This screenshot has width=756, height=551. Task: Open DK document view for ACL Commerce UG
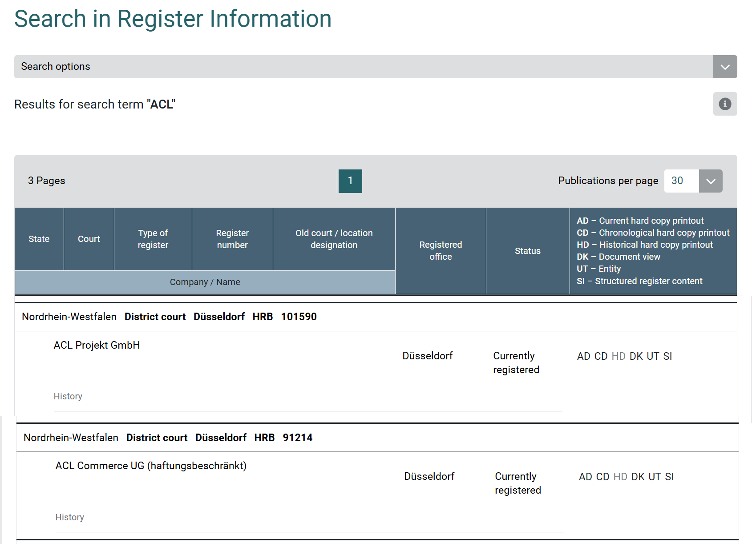638,477
